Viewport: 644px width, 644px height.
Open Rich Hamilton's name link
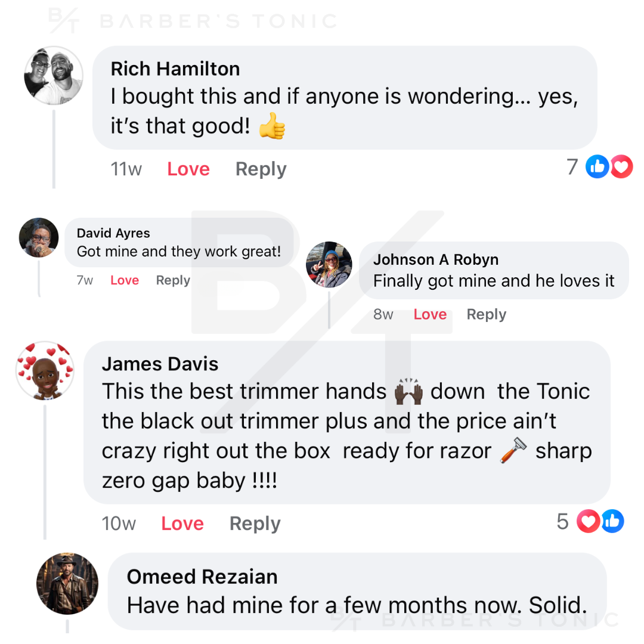[x=175, y=69]
